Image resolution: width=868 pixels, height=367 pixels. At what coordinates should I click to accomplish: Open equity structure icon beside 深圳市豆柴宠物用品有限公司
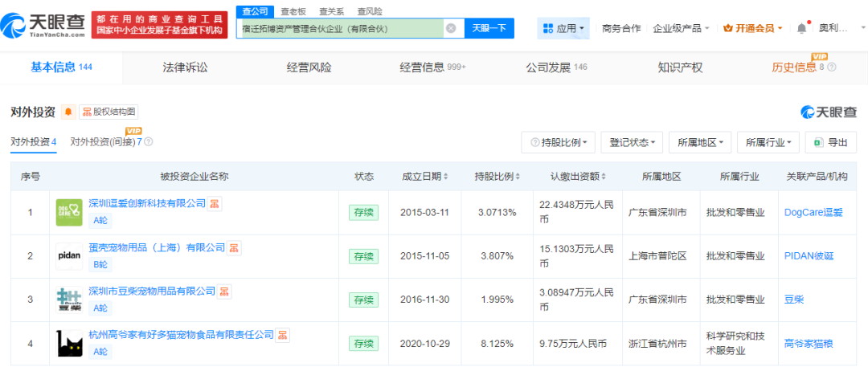tap(225, 292)
